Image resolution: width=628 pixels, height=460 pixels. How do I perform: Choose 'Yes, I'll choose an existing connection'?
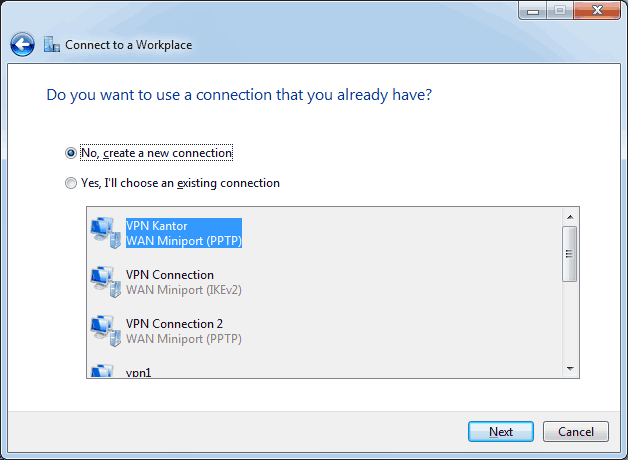click(71, 183)
